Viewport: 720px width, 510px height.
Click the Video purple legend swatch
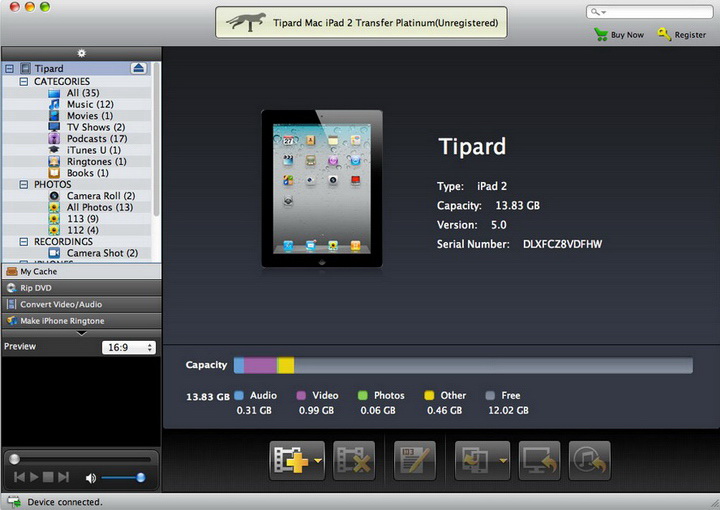[301, 395]
